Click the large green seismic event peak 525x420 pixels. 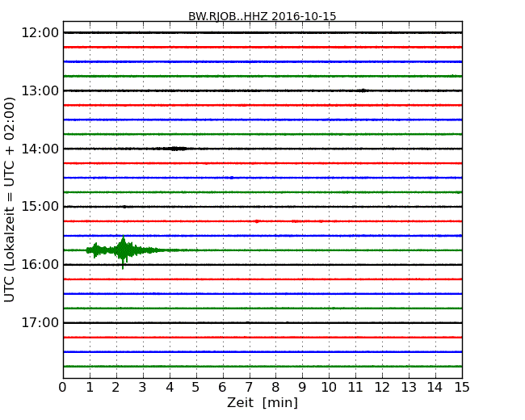(x=124, y=251)
